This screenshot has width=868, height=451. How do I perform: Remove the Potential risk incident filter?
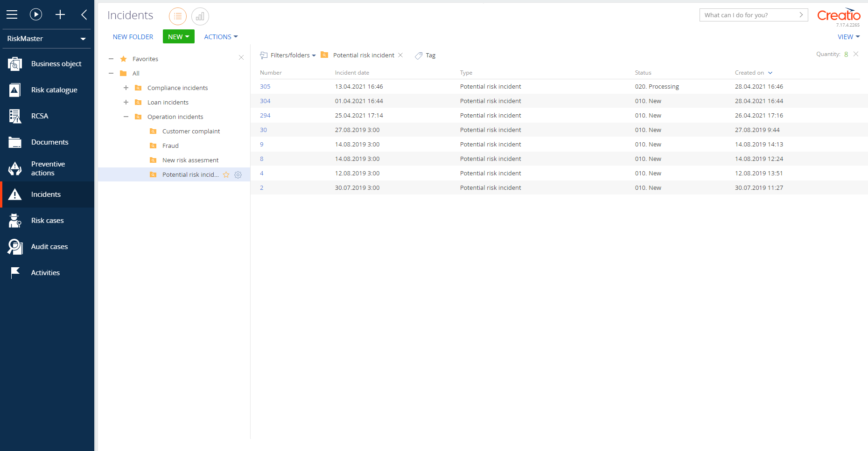[400, 55]
